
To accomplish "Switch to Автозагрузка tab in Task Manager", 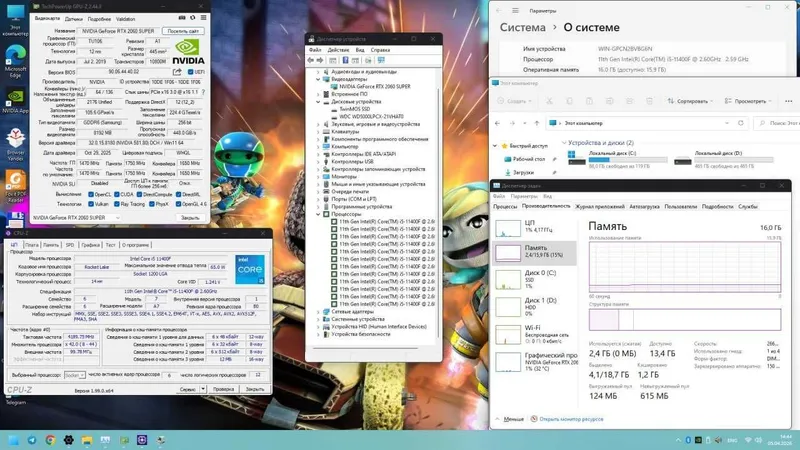I will 644,207.
